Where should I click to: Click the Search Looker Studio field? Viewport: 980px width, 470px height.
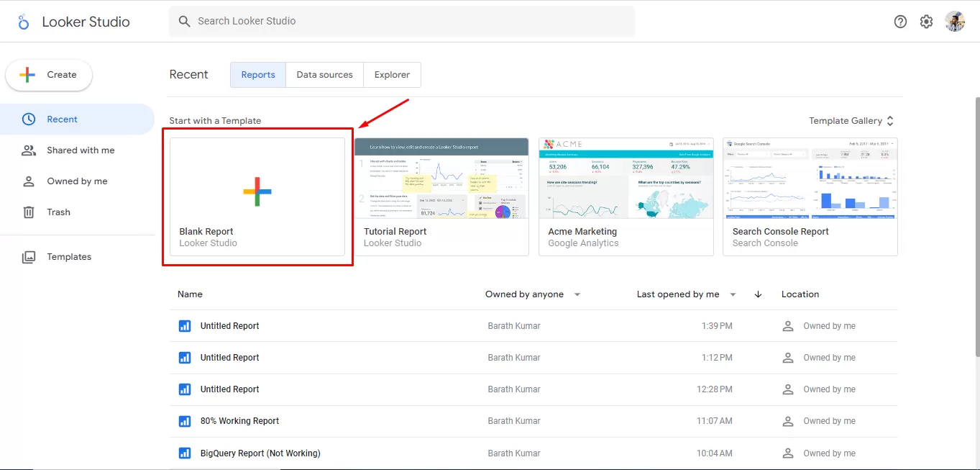(401, 22)
